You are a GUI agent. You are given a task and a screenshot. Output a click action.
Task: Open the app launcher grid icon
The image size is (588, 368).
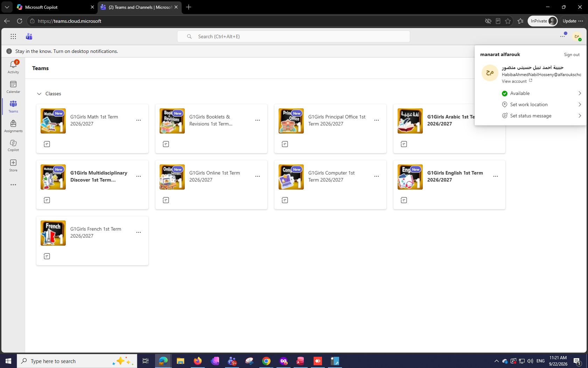tap(13, 36)
